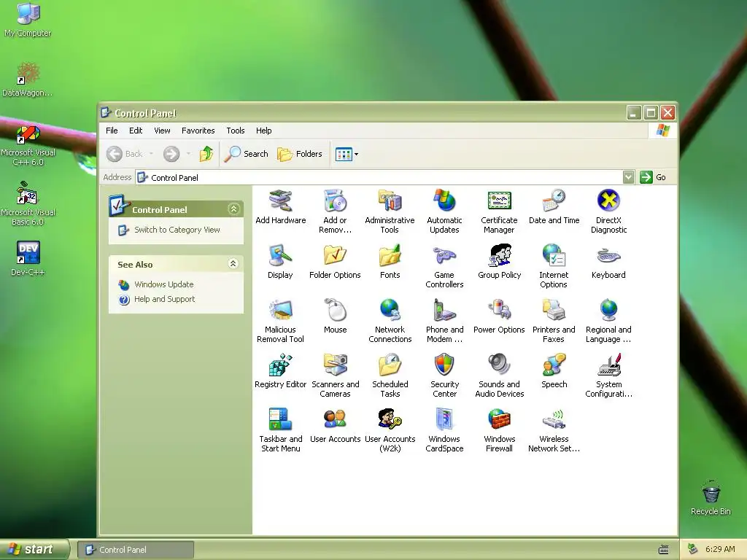
Task: Open Group Policy icon
Action: (499, 256)
